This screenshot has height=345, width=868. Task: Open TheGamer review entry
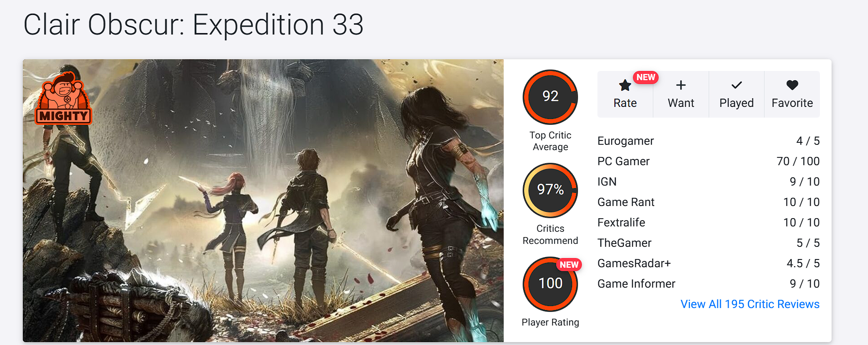coord(624,243)
